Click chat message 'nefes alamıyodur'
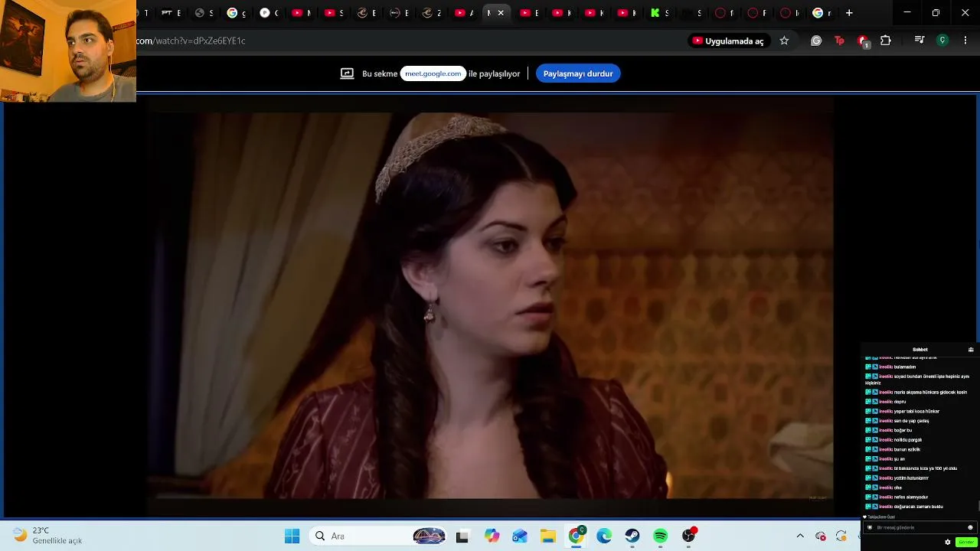 click(x=911, y=497)
